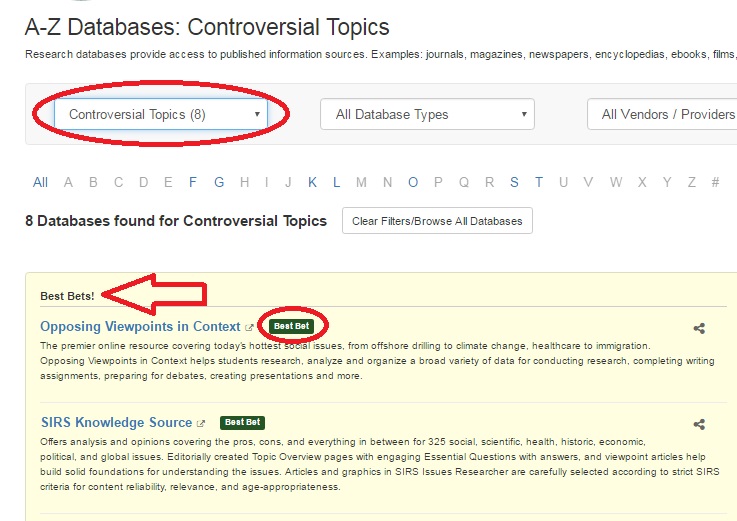Open the Opposing Viewpoints in Context link

(140, 326)
